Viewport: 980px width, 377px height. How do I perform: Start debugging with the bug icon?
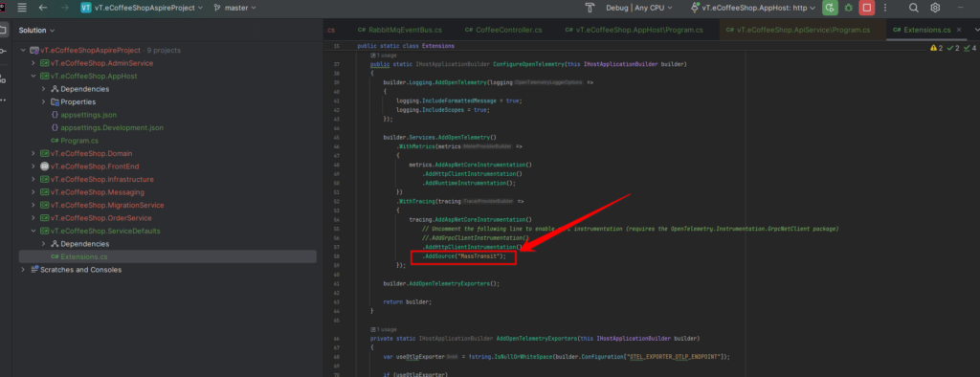(848, 8)
